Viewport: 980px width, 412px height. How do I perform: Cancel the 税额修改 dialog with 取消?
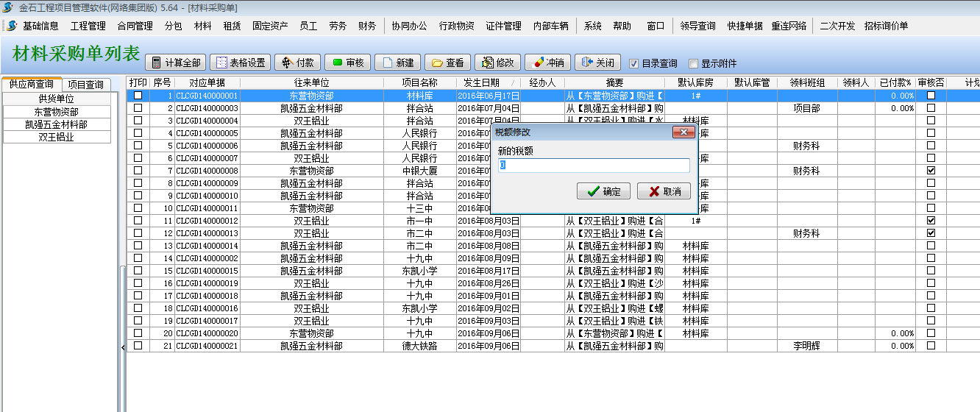pos(664,191)
